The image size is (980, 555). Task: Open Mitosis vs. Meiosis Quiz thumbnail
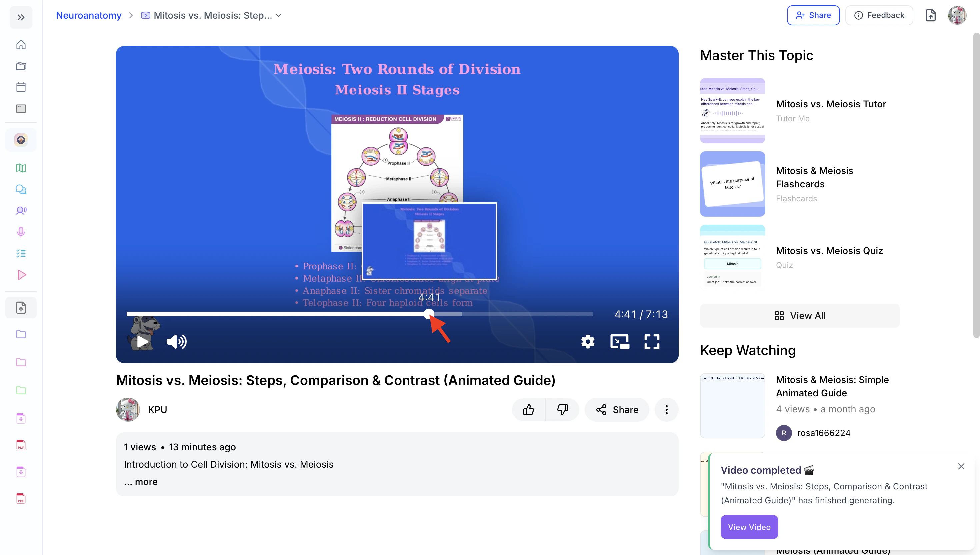pos(732,257)
